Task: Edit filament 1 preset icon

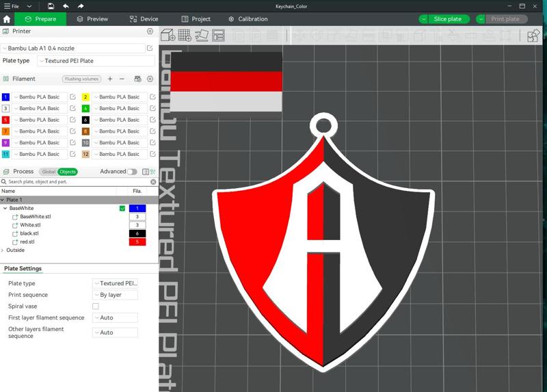Action: [72, 96]
